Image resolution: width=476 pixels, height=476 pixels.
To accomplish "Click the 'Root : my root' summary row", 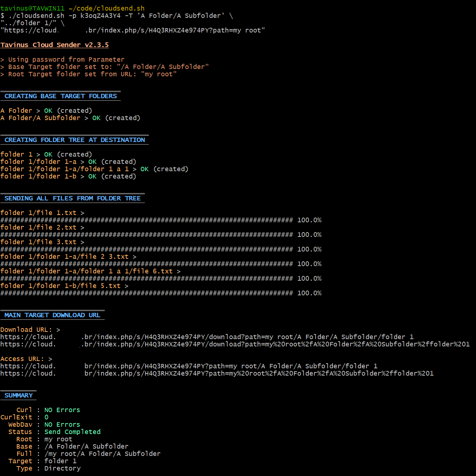I will pyautogui.click(x=44, y=439).
